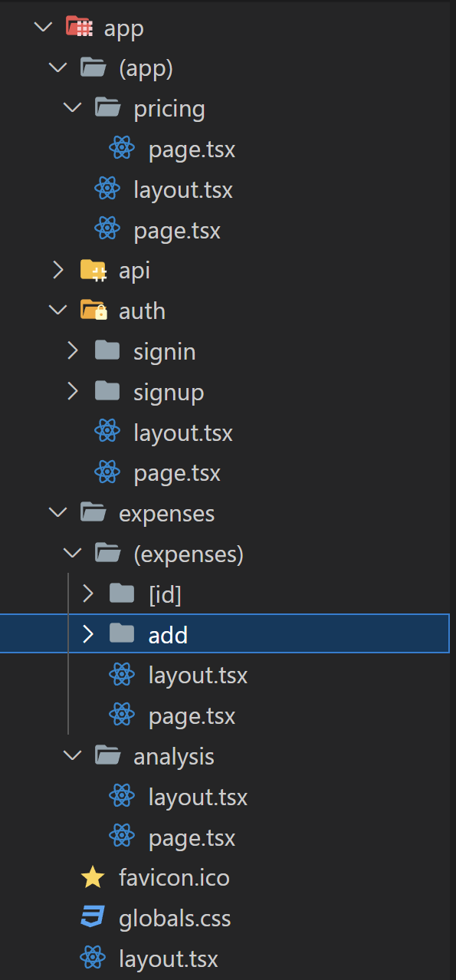Click the folder icon next to pricing
The height and width of the screenshot is (980, 456).
(108, 108)
